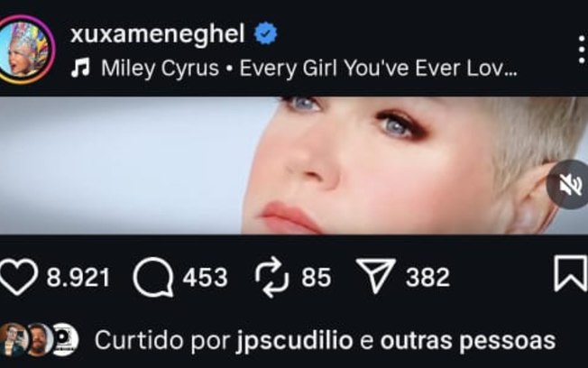Open 'outras pessoas' likers list

468,341
